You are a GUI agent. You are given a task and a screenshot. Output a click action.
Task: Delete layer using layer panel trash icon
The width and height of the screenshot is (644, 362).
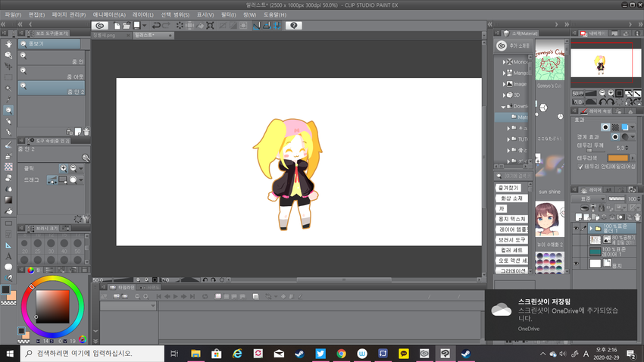(x=637, y=217)
